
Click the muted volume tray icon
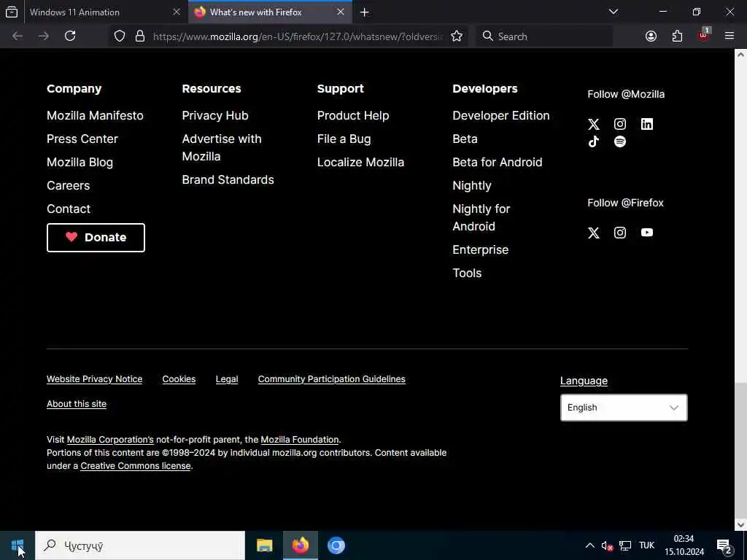pyautogui.click(x=607, y=545)
